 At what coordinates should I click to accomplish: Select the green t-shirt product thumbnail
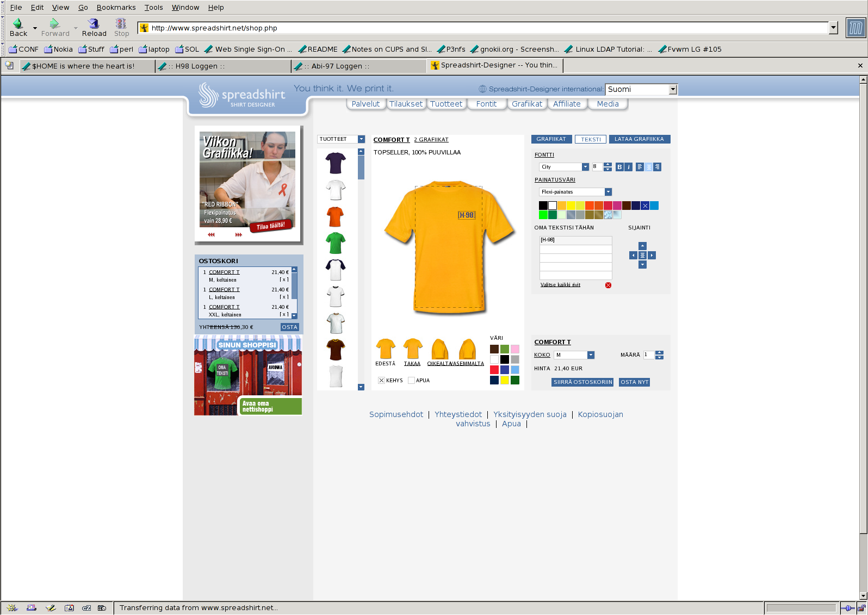[x=336, y=243]
